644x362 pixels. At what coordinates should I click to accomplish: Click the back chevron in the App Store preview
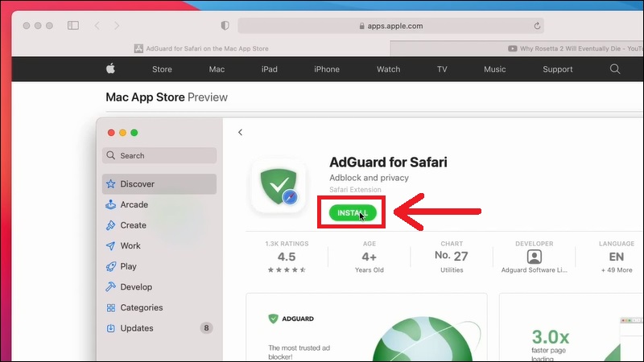coord(240,132)
